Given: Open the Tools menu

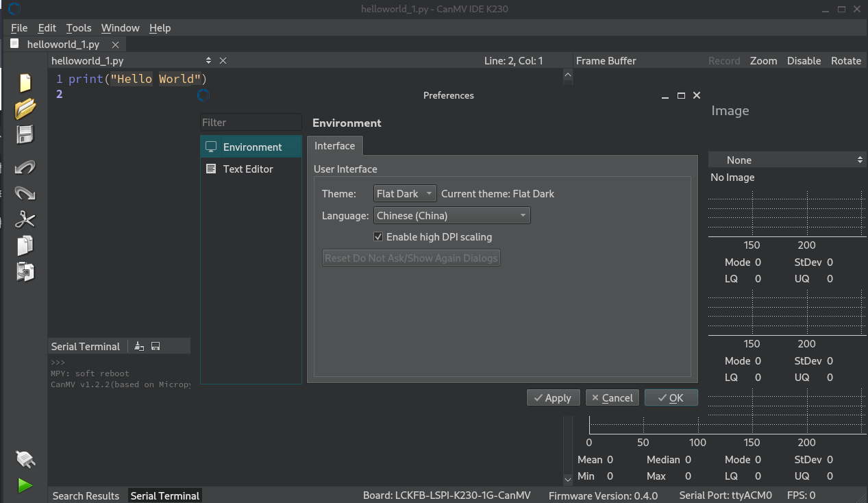Looking at the screenshot, I should 79,28.
